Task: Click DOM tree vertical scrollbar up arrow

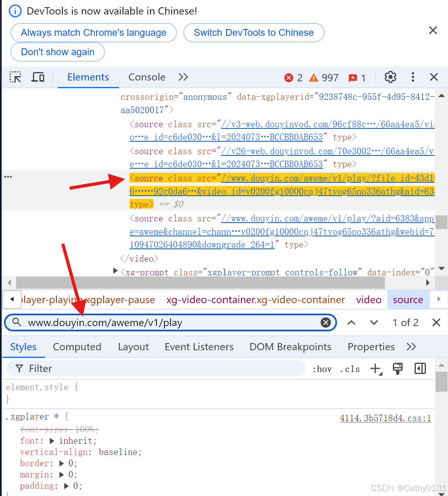Action: [442, 95]
